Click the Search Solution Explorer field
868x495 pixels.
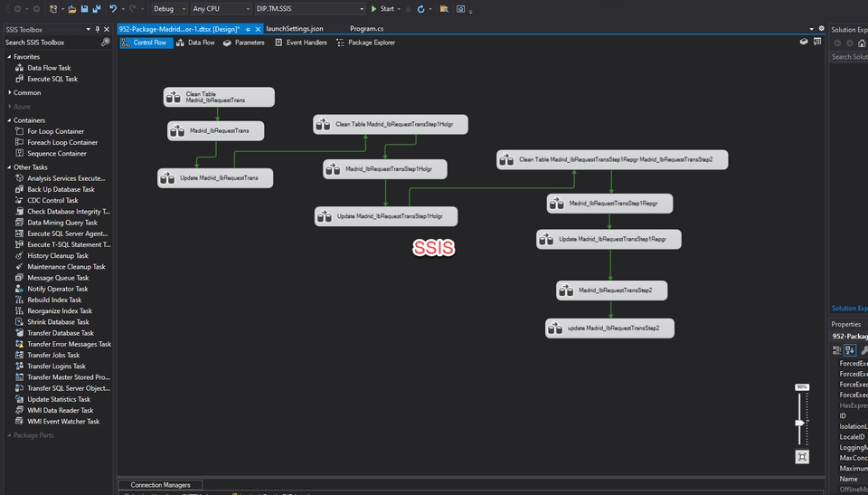pyautogui.click(x=849, y=56)
